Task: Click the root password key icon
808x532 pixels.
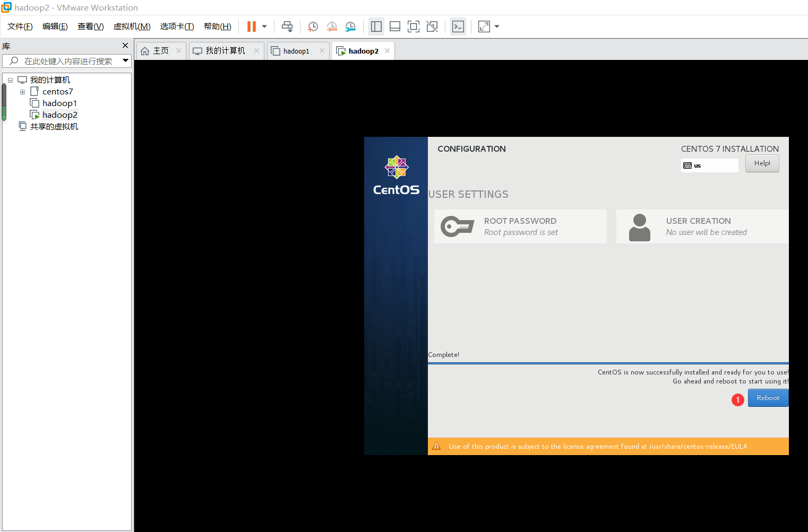Action: click(457, 226)
